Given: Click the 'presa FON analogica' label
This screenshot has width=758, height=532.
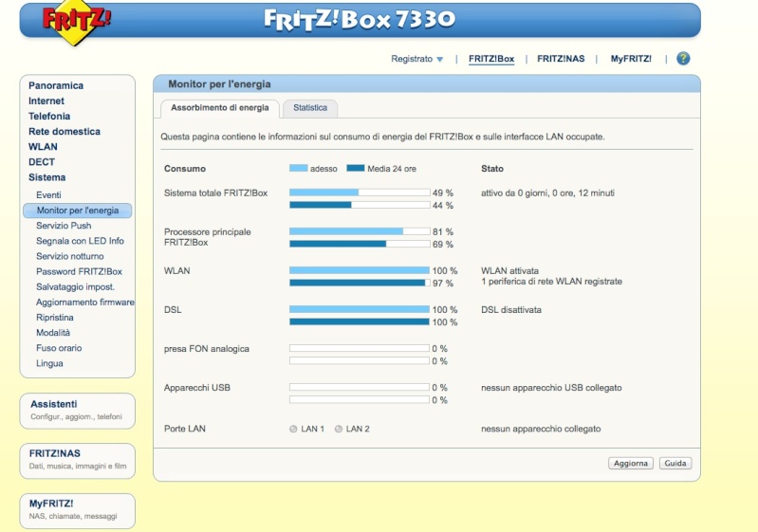Looking at the screenshot, I should click(207, 348).
